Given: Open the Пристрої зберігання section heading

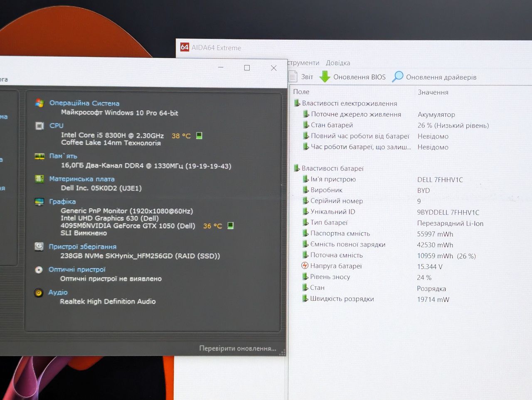Looking at the screenshot, I should point(82,247).
